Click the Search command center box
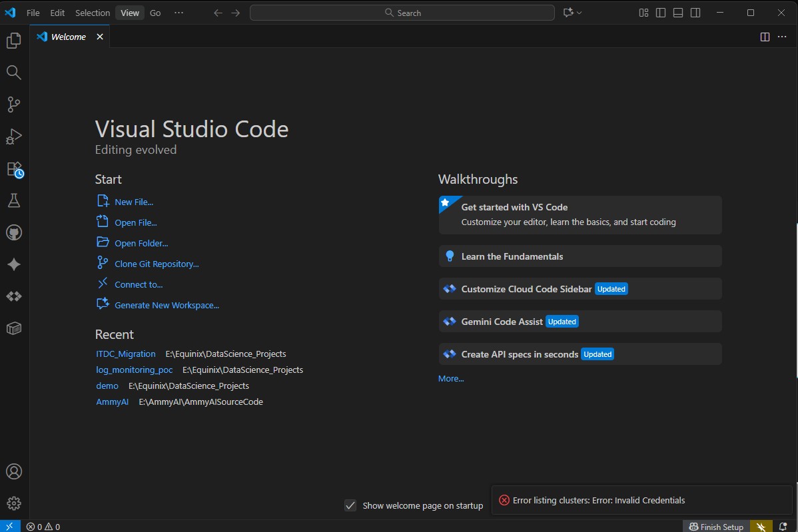Image resolution: width=798 pixels, height=532 pixels. pos(402,13)
